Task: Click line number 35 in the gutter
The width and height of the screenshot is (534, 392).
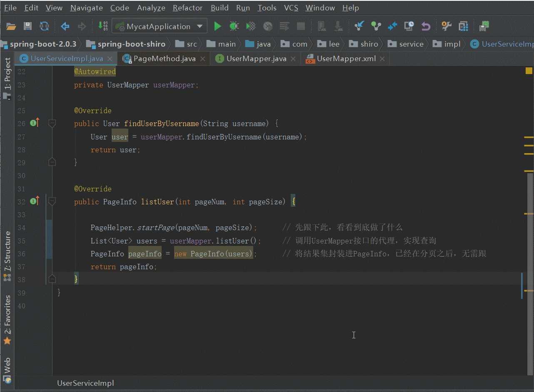Action: tap(21, 241)
